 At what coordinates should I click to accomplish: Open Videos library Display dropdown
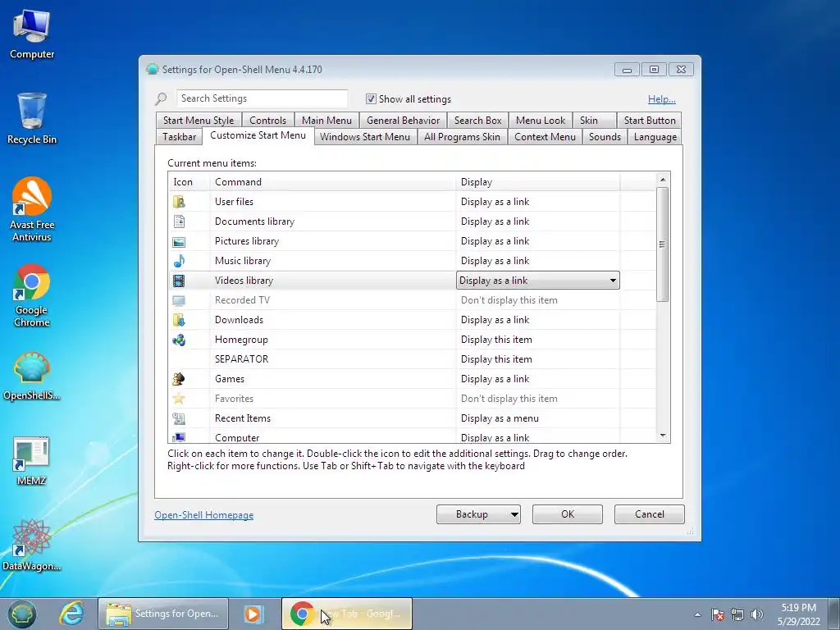point(538,281)
